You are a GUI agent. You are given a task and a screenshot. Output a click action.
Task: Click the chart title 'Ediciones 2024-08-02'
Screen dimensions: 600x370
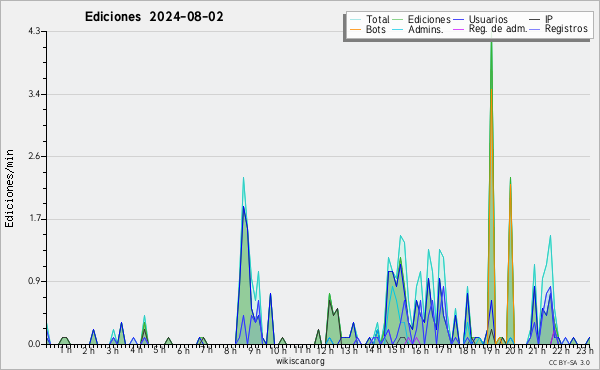coord(154,17)
